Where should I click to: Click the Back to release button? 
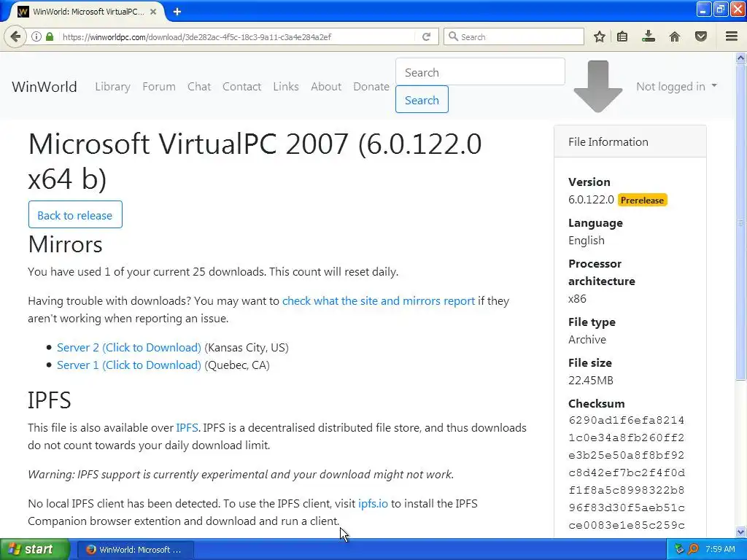click(75, 215)
